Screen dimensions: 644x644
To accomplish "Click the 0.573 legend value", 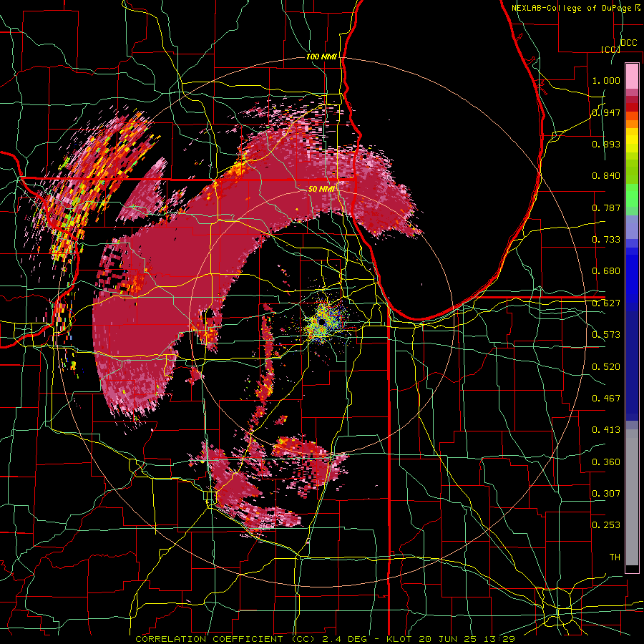I will (606, 335).
